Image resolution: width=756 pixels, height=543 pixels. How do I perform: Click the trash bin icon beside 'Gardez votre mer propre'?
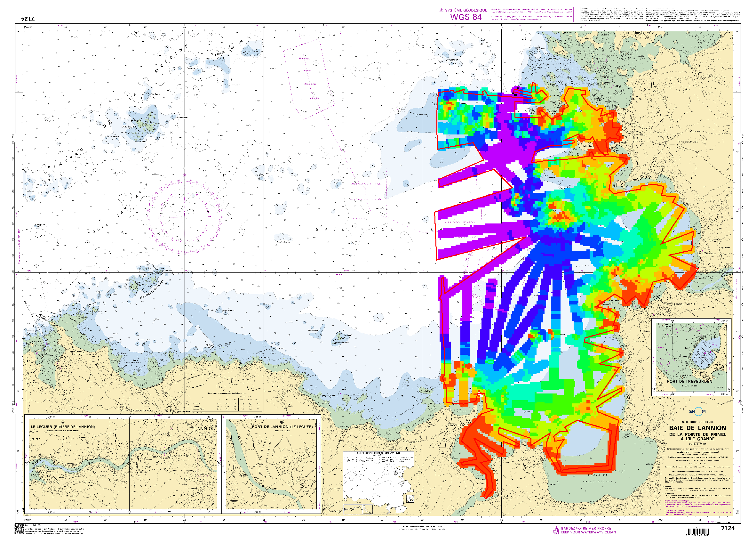tap(556, 531)
